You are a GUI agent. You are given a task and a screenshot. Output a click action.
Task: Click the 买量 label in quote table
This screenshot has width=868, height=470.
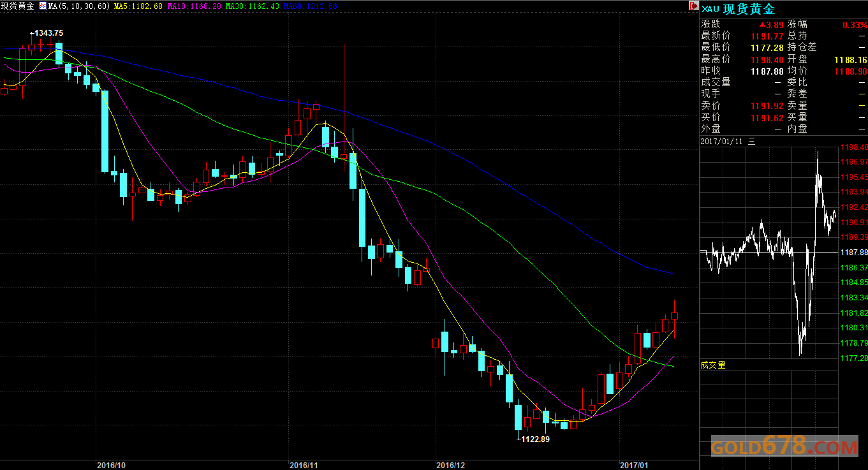tap(797, 117)
